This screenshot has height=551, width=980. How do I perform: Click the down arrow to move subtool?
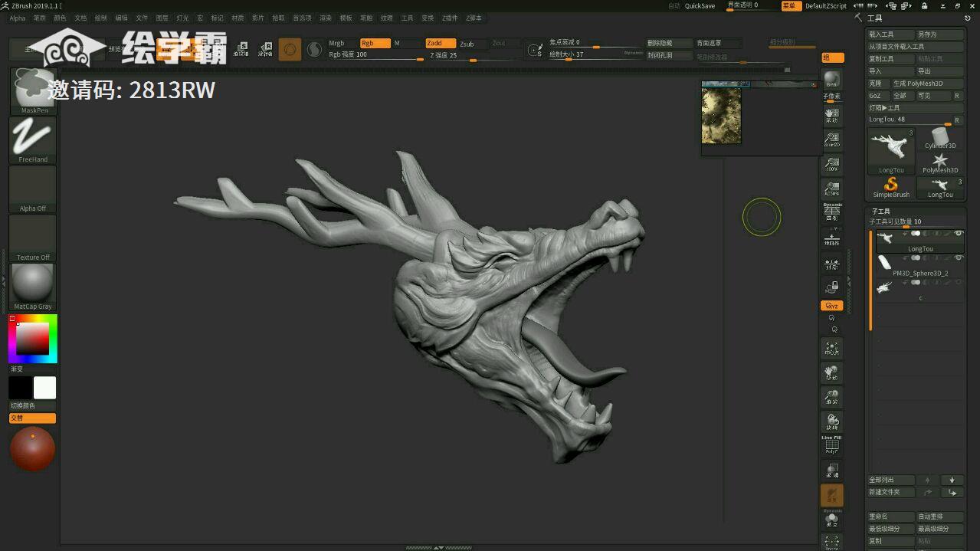(x=952, y=480)
